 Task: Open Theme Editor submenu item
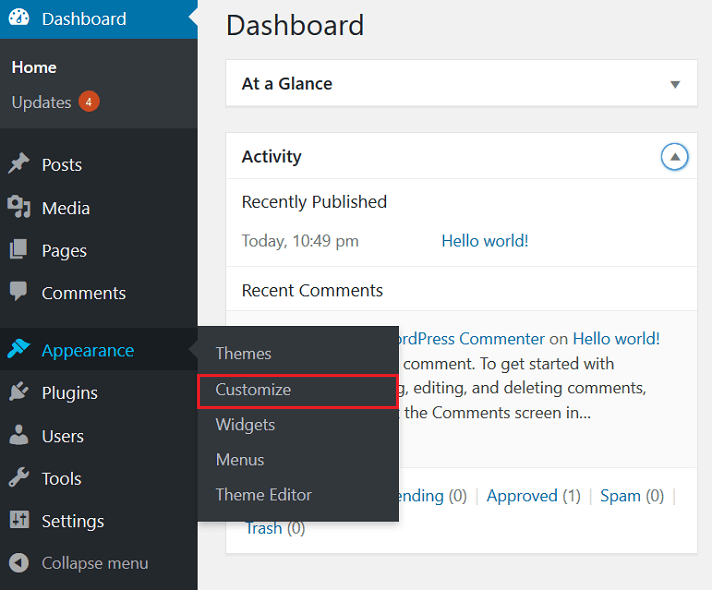264,495
